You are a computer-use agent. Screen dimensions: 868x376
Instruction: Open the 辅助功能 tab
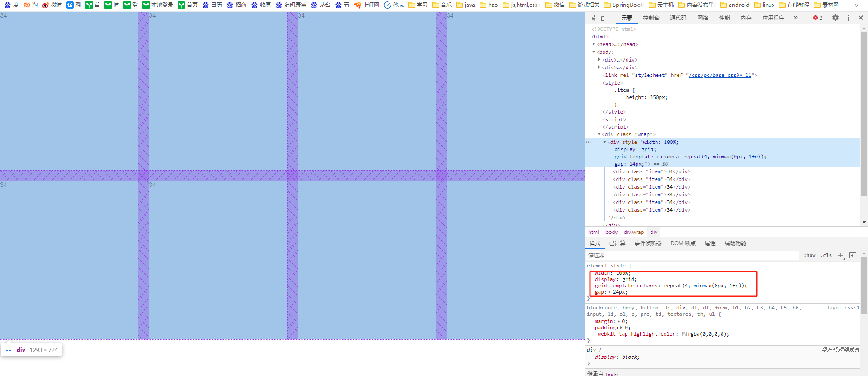click(x=735, y=243)
